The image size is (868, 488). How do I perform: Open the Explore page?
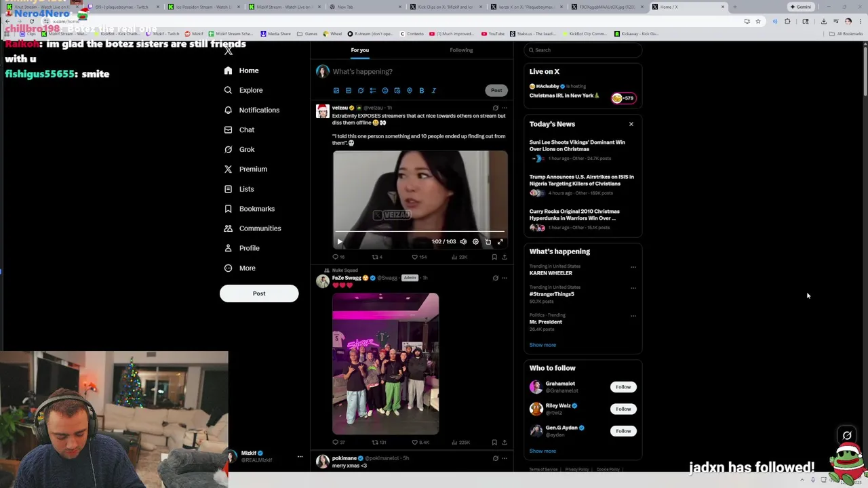[243, 90]
